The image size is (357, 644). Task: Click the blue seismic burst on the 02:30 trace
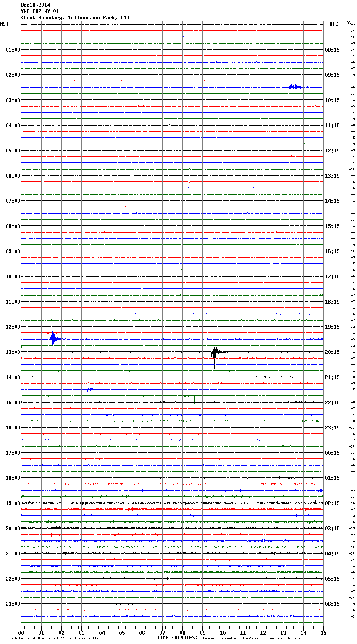[x=294, y=87]
